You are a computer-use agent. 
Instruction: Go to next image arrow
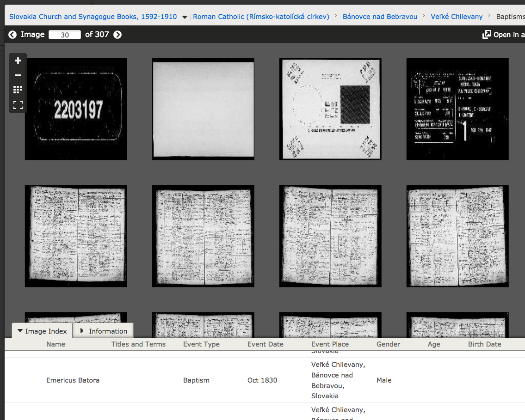click(117, 35)
